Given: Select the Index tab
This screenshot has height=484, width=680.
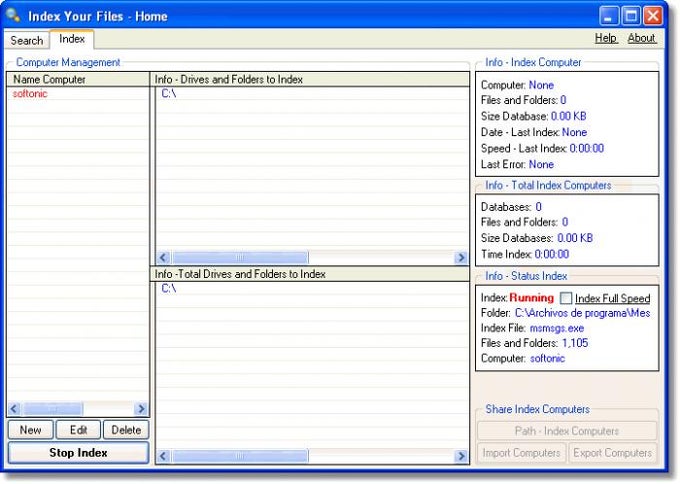Looking at the screenshot, I should 72,39.
